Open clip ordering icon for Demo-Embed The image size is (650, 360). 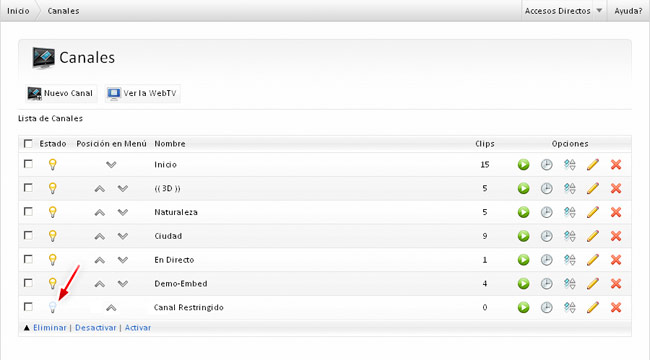pos(570,284)
